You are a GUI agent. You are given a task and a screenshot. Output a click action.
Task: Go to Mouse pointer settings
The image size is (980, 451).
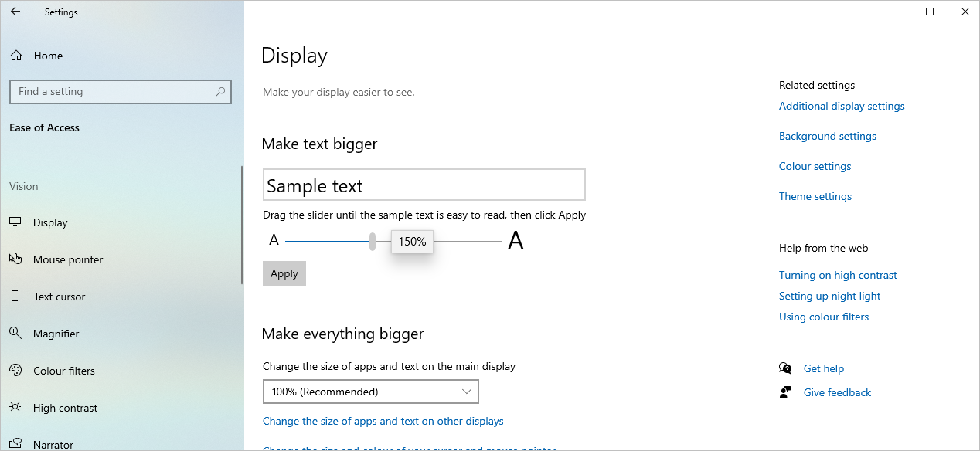68,259
